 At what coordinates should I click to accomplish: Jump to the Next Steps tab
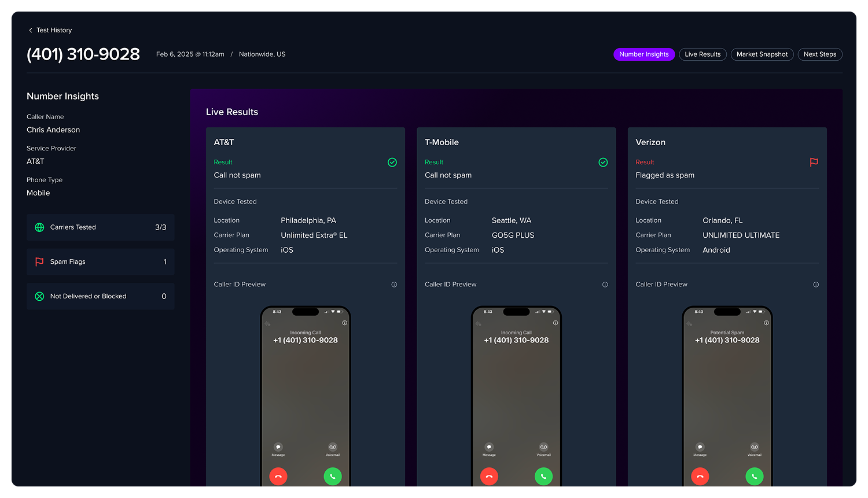tap(820, 54)
